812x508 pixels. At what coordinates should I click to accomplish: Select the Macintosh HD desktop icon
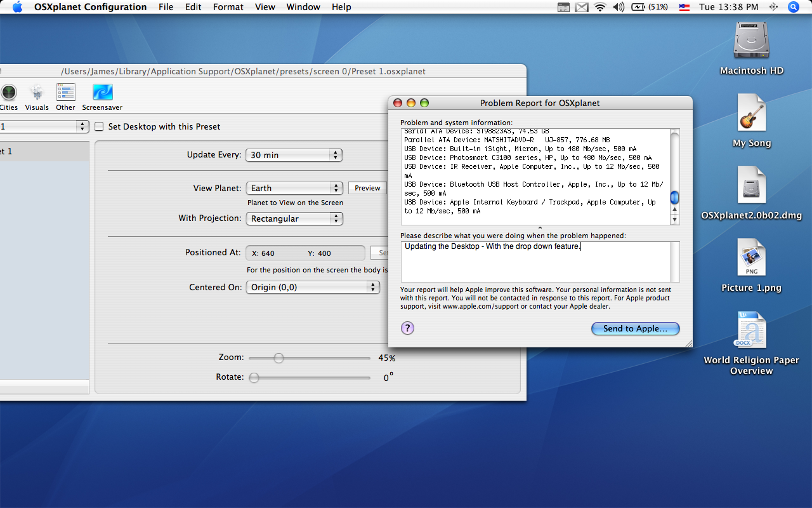752,48
